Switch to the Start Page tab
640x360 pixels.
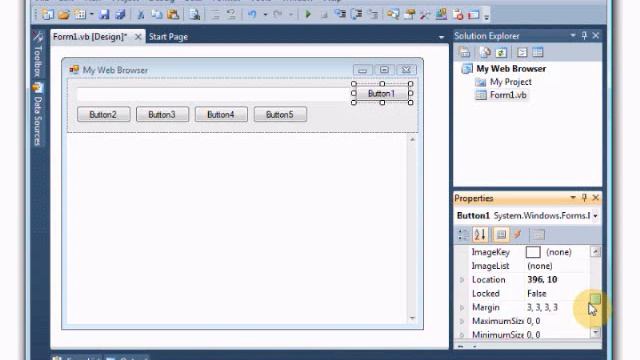(x=168, y=37)
